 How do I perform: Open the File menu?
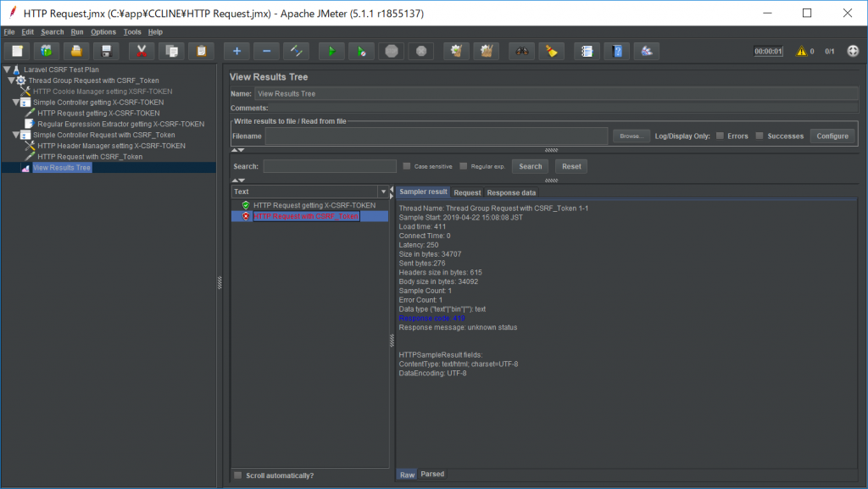9,32
